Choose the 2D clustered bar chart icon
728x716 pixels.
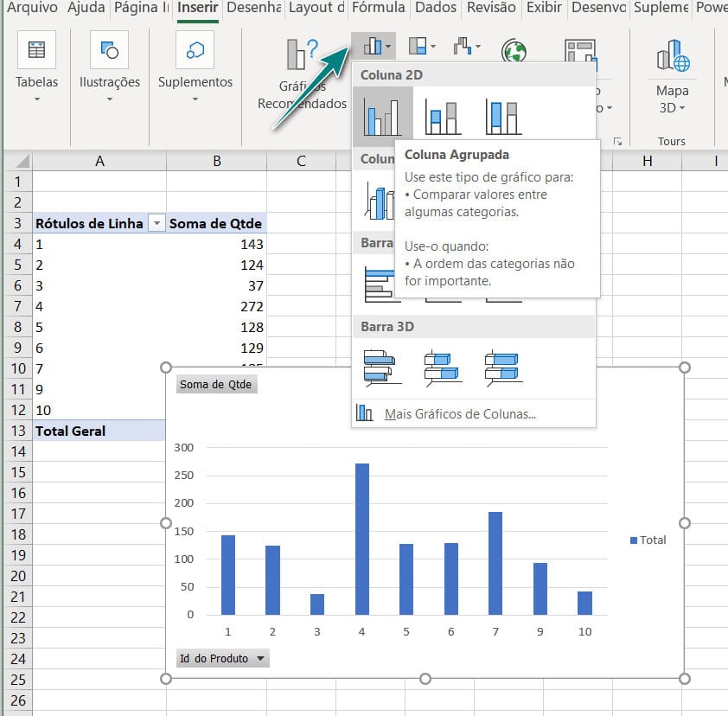(x=380, y=284)
